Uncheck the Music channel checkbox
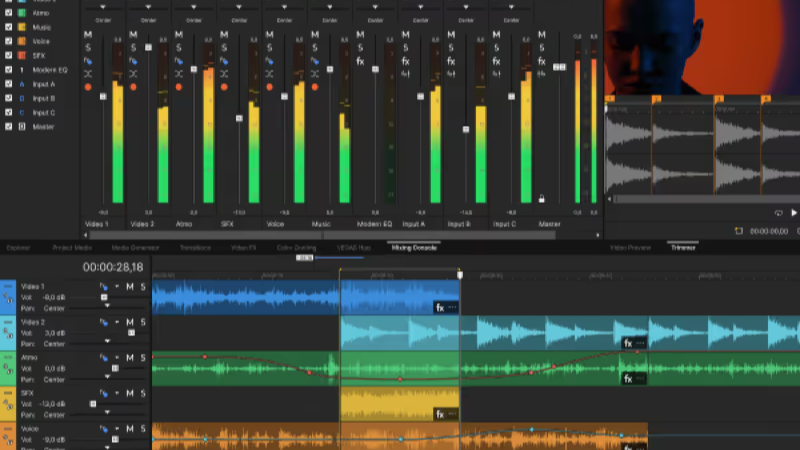The width and height of the screenshot is (800, 450). point(9,27)
